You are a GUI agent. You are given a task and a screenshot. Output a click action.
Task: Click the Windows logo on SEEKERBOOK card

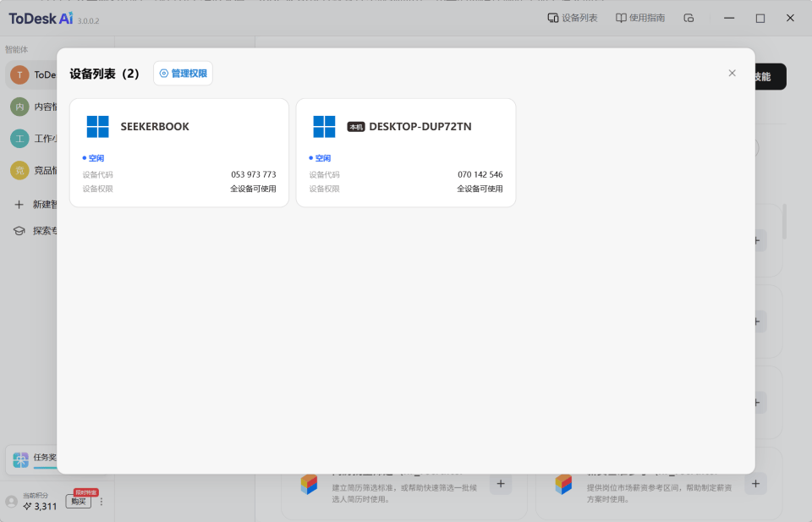tap(98, 126)
